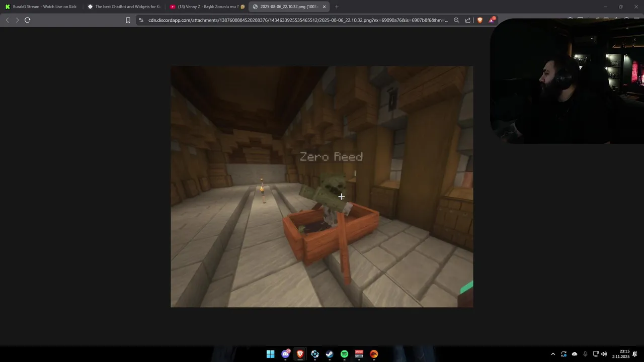This screenshot has width=644, height=362.
Task: Switch to The best ChatBot and Widgets tab
Action: [124, 7]
